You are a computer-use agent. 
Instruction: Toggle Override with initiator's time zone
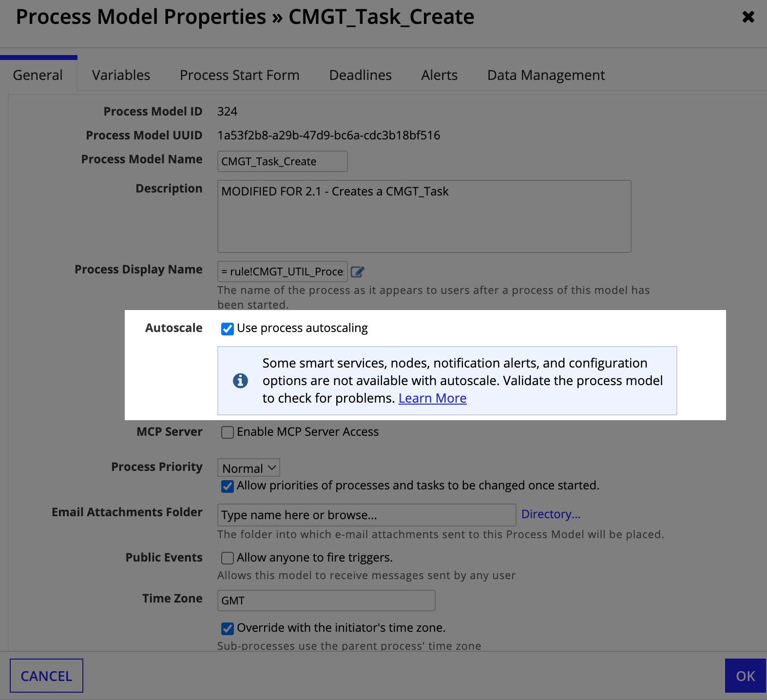pos(228,628)
